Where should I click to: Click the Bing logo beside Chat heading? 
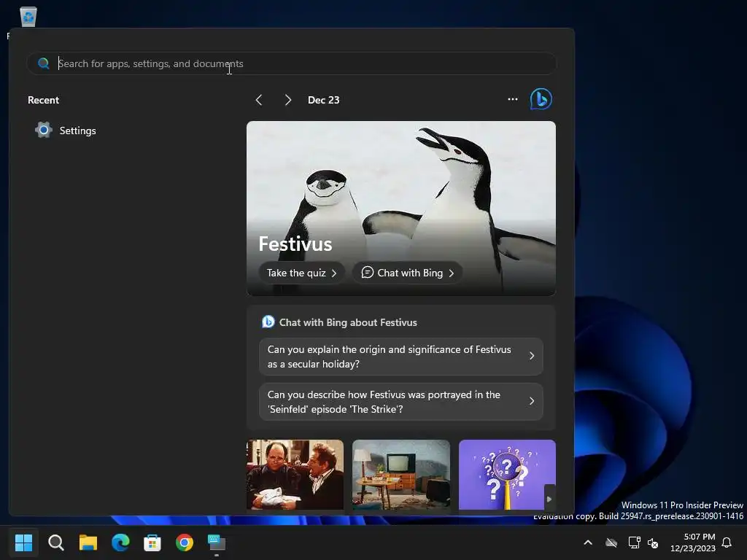coord(268,322)
